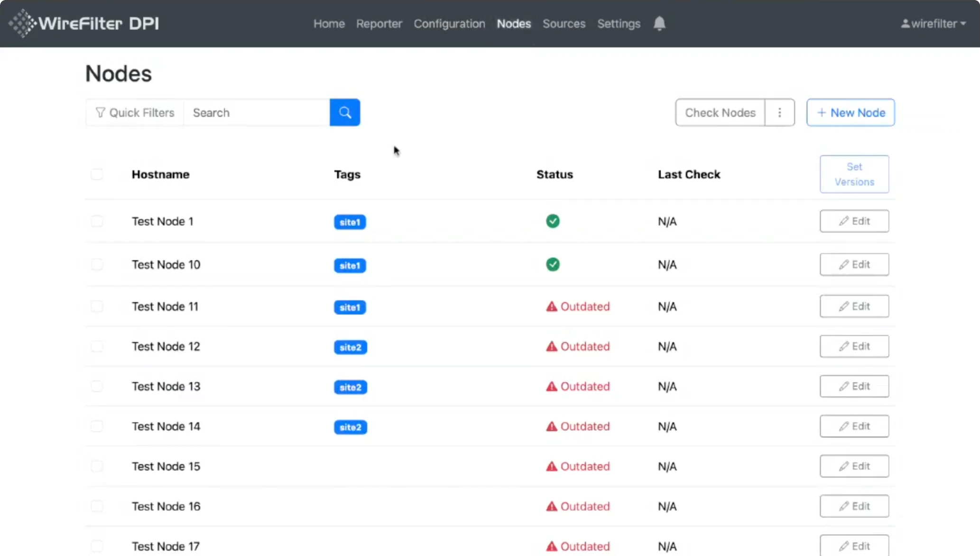Tick the checkbox for Test Node 1
Screen dimensions: 980x556
click(x=97, y=221)
